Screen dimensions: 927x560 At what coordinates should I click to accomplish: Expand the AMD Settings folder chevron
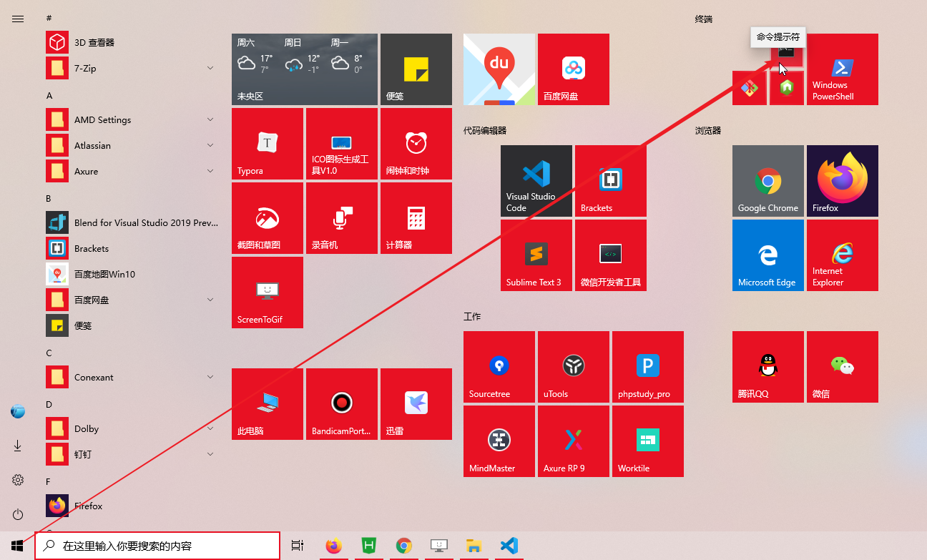coord(210,119)
